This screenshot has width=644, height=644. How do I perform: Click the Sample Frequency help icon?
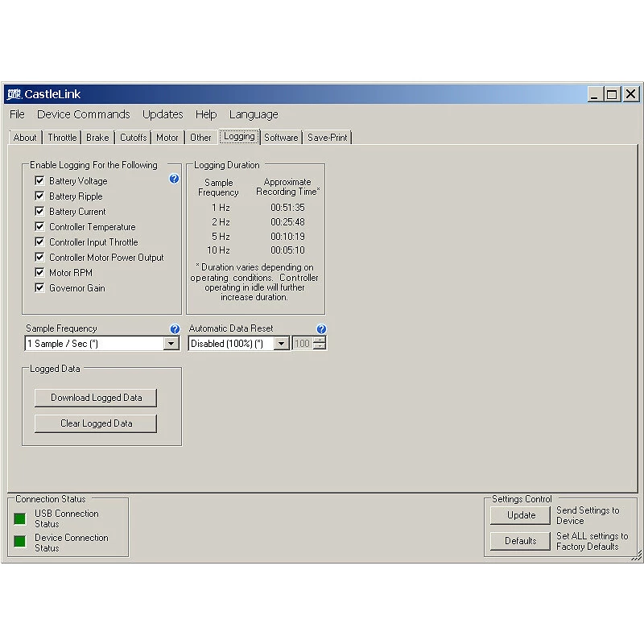tap(175, 329)
